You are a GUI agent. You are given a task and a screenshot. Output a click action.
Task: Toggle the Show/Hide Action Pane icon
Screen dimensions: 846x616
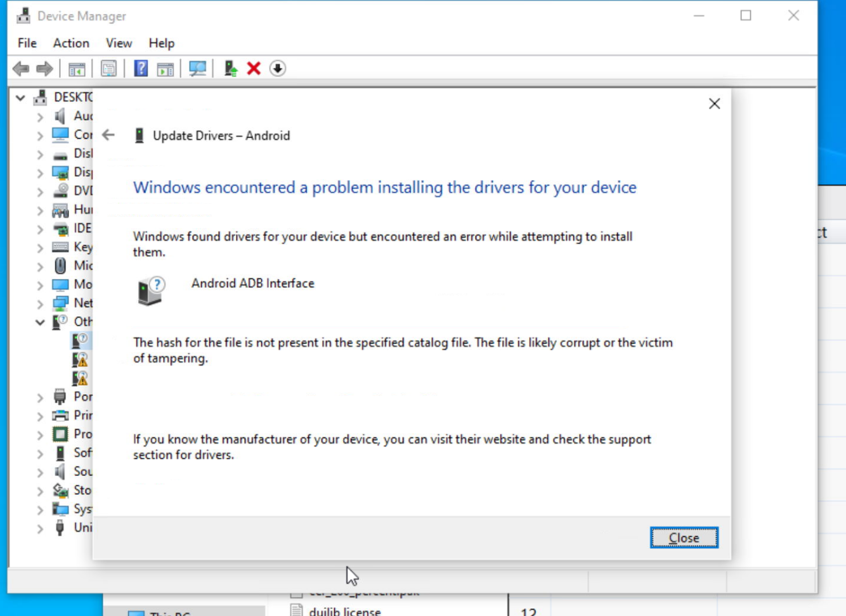[166, 68]
